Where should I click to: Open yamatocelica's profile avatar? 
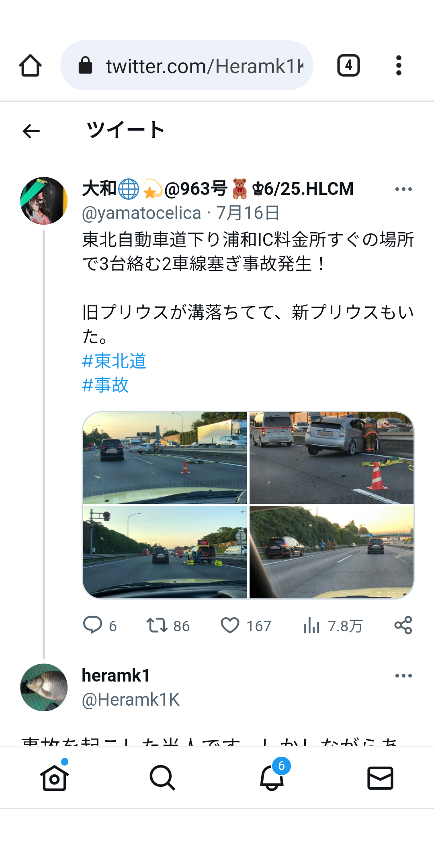tap(44, 201)
